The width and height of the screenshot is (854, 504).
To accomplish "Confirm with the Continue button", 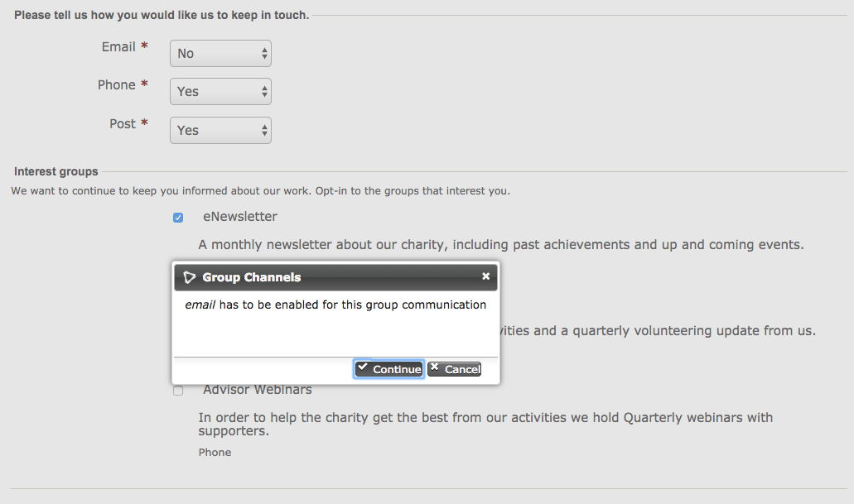I will 388,369.
